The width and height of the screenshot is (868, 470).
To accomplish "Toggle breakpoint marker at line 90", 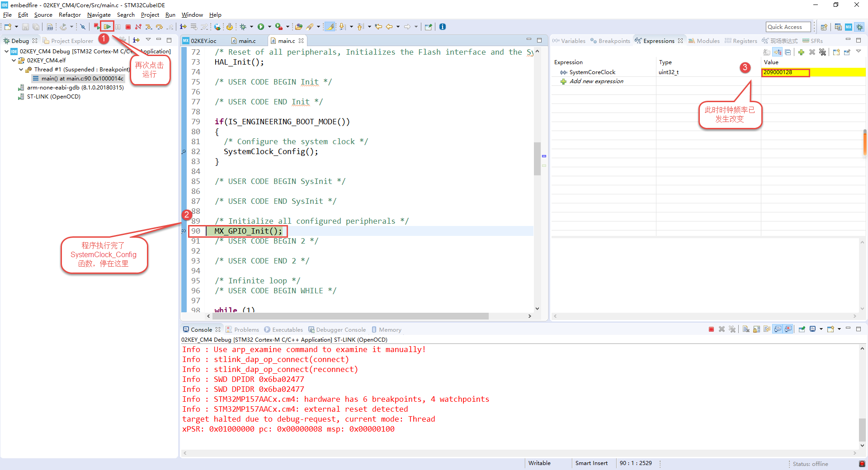I will 184,231.
